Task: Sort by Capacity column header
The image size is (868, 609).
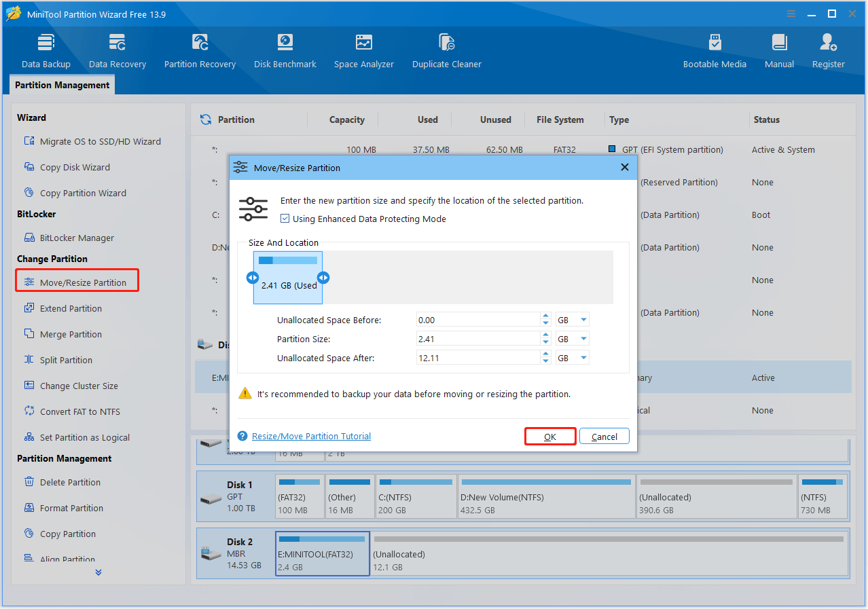Action: (347, 119)
